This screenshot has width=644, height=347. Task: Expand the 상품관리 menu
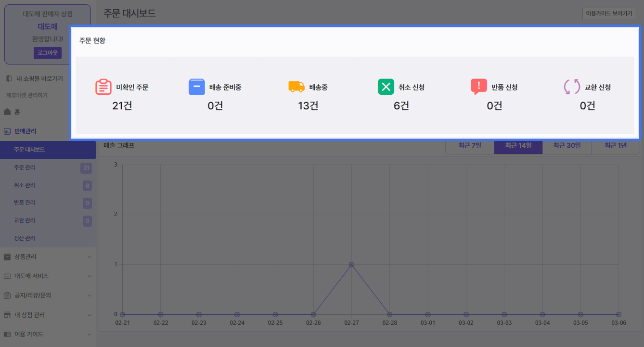point(48,257)
